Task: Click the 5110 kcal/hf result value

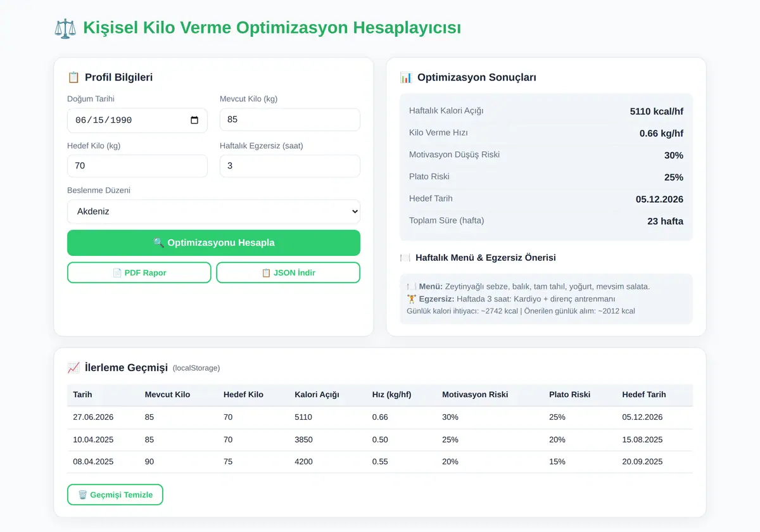Action: [656, 111]
